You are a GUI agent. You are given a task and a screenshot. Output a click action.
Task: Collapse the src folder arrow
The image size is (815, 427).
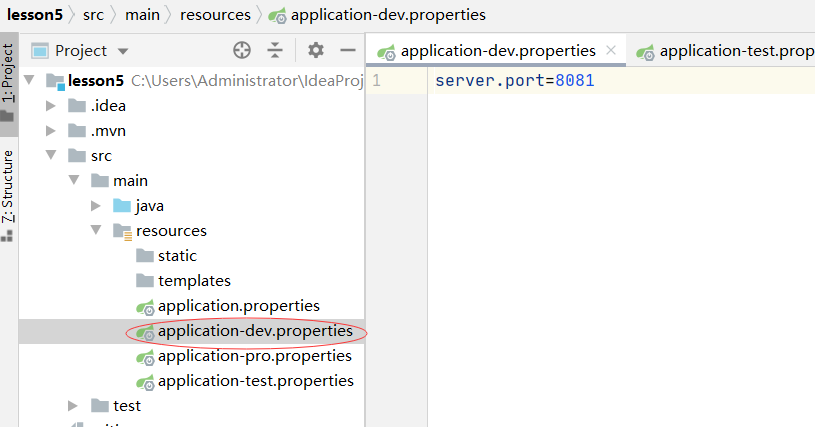coord(51,155)
